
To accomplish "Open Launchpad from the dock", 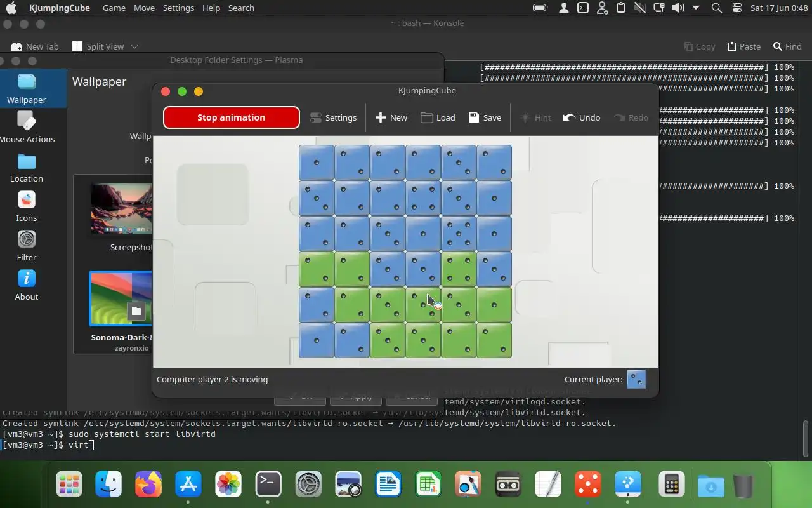I will coord(69,485).
